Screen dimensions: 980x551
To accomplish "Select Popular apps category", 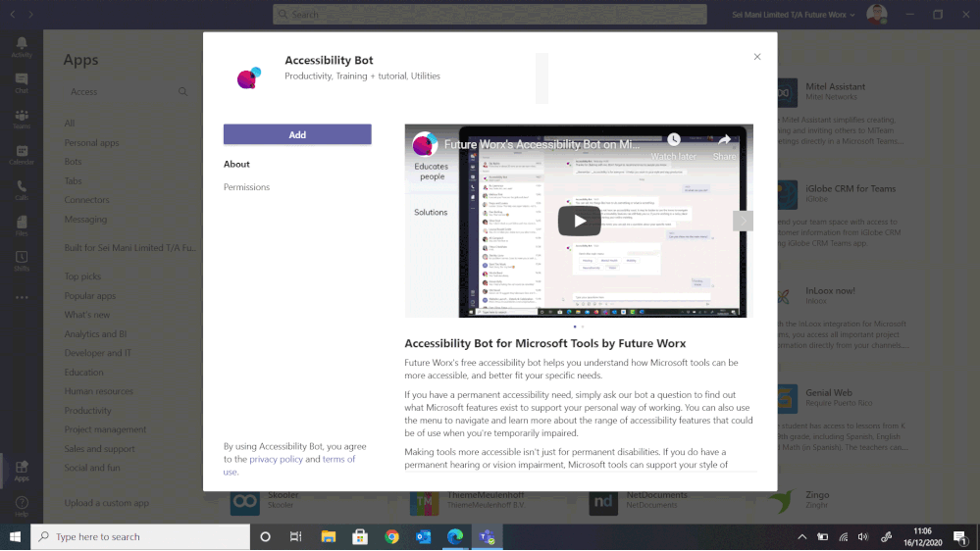I will coord(90,295).
